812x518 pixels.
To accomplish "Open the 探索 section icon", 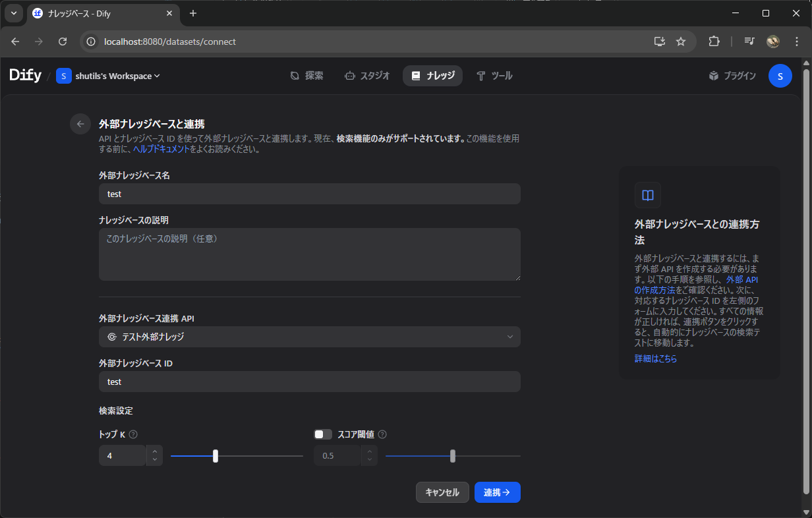I will click(x=295, y=75).
